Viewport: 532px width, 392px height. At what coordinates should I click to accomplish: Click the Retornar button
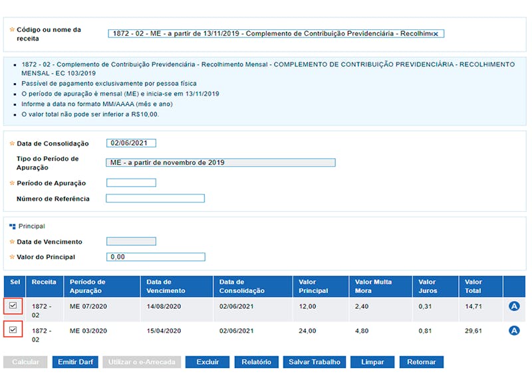pyautogui.click(x=422, y=362)
